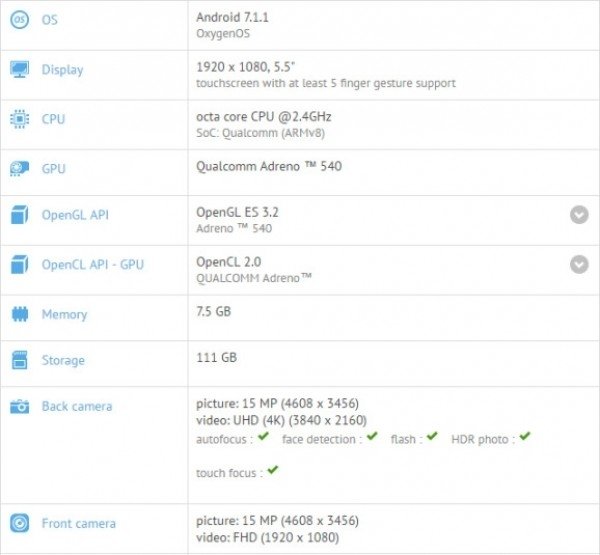Expand the OpenGL ES 3.2 details
Screen dimensions: 600x555
pos(579,215)
